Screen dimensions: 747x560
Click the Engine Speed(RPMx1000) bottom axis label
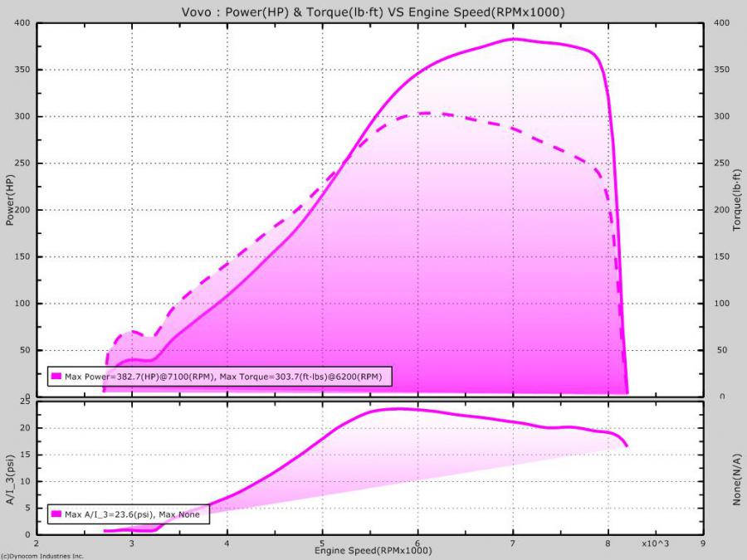[x=372, y=551]
